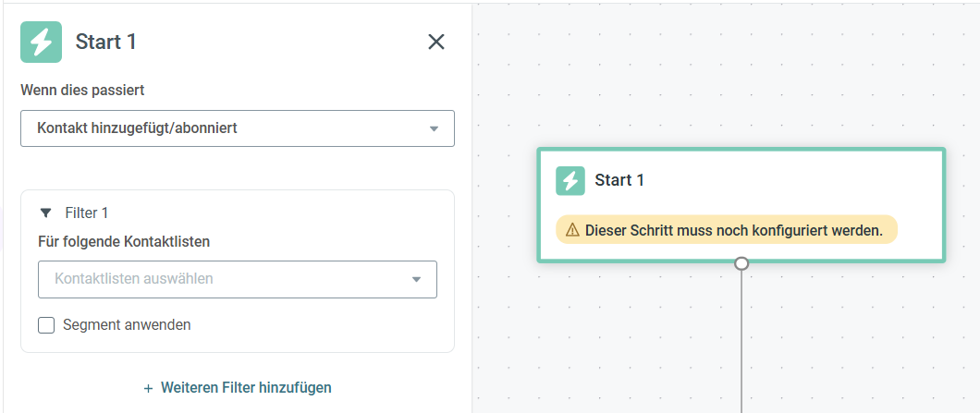
Task: Open the Kontakt hinzugefügt/abonniert trigger dropdown
Action: coord(238,128)
